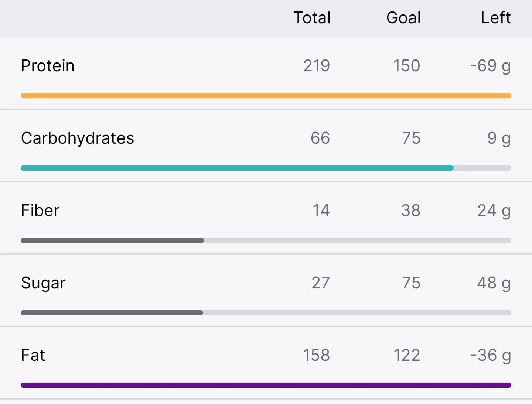The width and height of the screenshot is (532, 404).
Task: Click the Protein goal value 150
Action: point(406,66)
